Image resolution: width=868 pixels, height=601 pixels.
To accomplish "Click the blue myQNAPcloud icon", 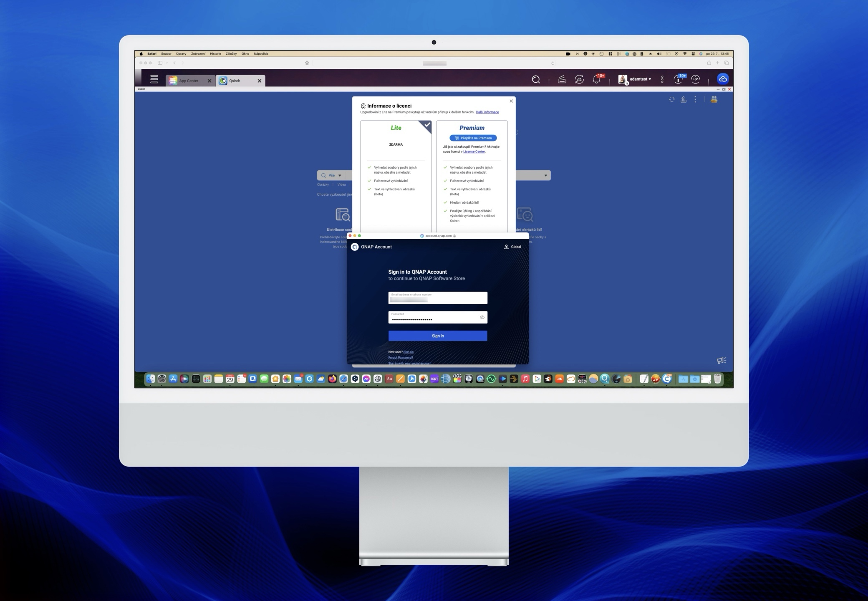I will [x=723, y=79].
